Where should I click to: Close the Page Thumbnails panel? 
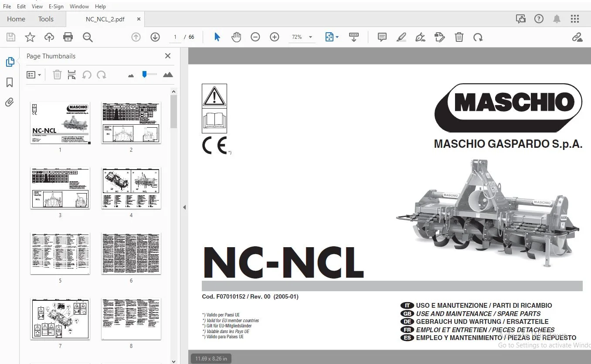[168, 56]
